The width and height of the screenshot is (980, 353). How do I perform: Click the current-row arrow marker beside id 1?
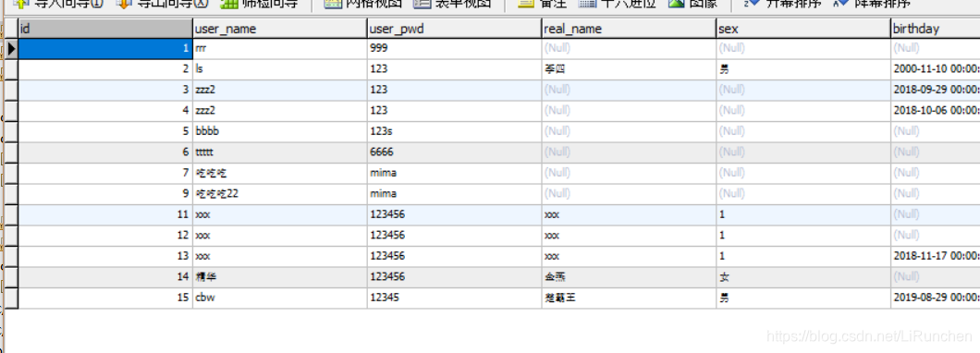point(10,48)
